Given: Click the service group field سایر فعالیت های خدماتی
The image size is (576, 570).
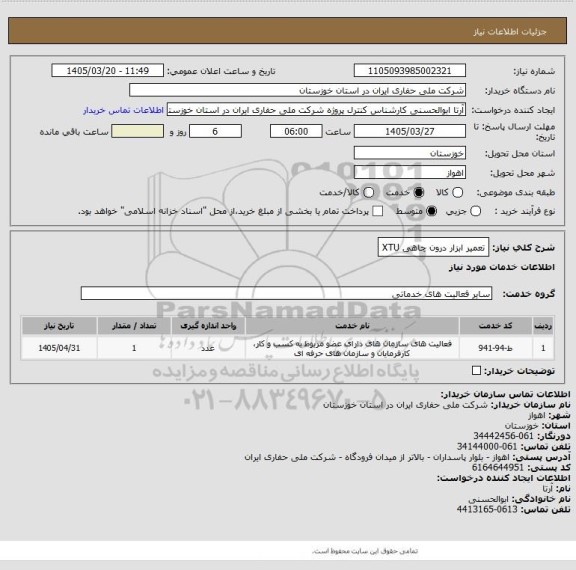Looking at the screenshot, I should 286,294.
